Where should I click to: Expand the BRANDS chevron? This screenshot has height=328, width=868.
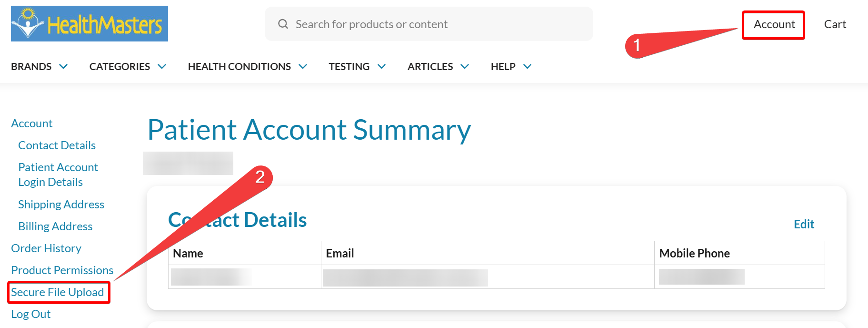tap(63, 66)
